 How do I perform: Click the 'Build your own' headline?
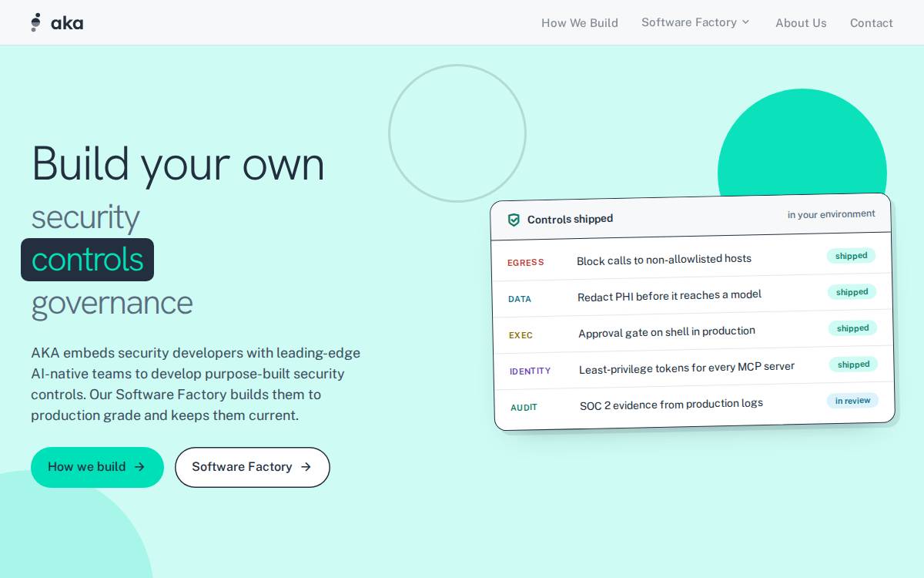[178, 163]
